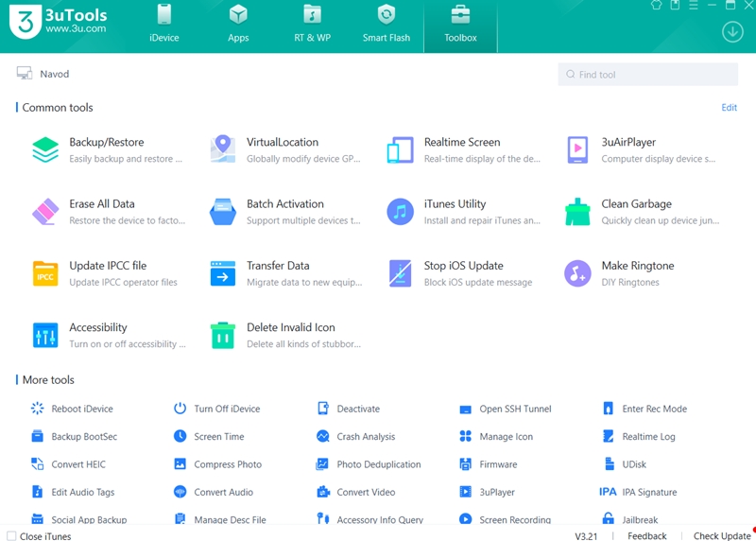Launch the iTunes Utility music icon
Screen dimensions: 756x541
coord(400,211)
